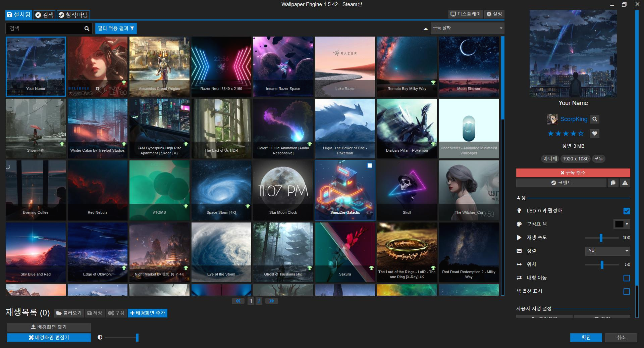
Task: Search for author ScorpKing's wallpapers icon
Action: pyautogui.click(x=595, y=119)
